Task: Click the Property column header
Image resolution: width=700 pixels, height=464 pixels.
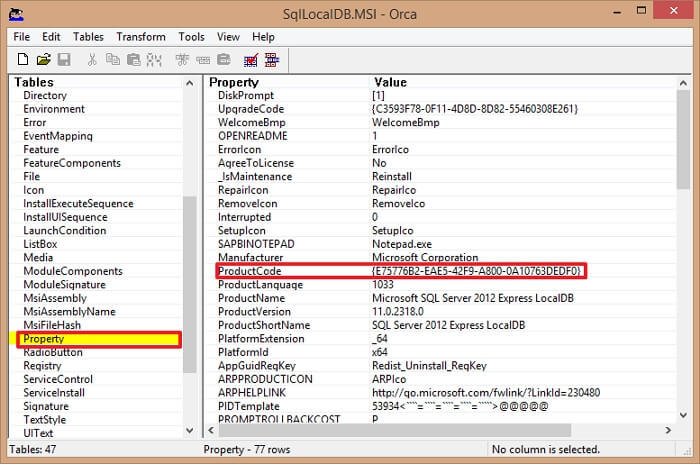Action: tap(236, 82)
